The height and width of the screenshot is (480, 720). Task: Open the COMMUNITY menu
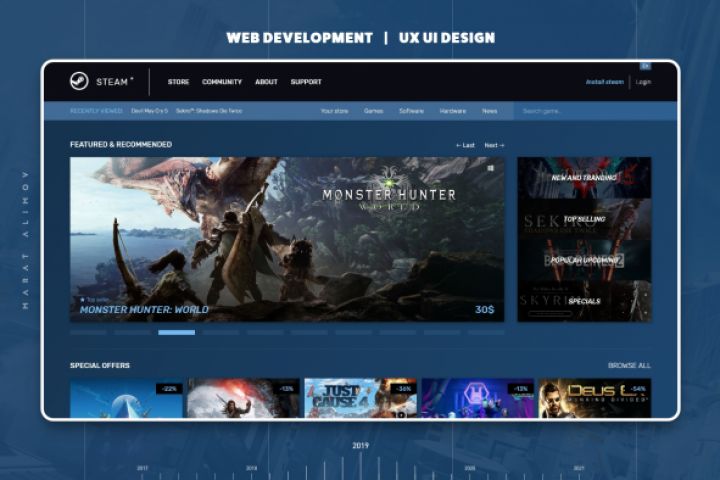pos(222,82)
